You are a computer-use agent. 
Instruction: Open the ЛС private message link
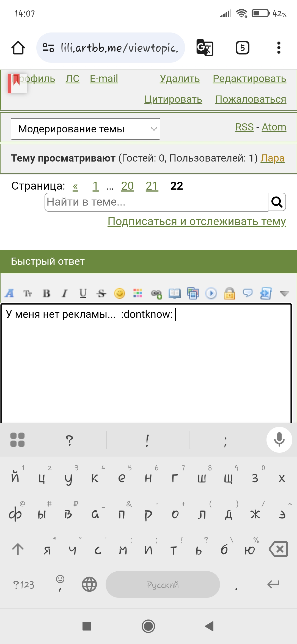[x=72, y=79]
